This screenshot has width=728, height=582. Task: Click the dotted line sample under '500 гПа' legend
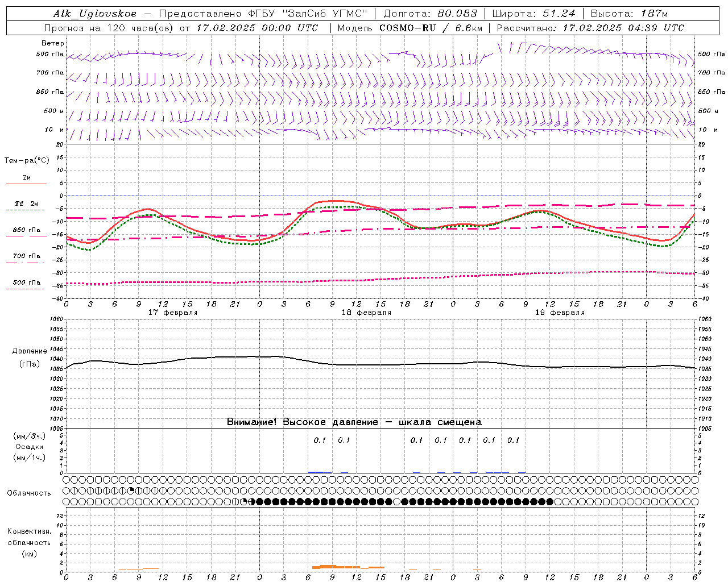[25, 289]
